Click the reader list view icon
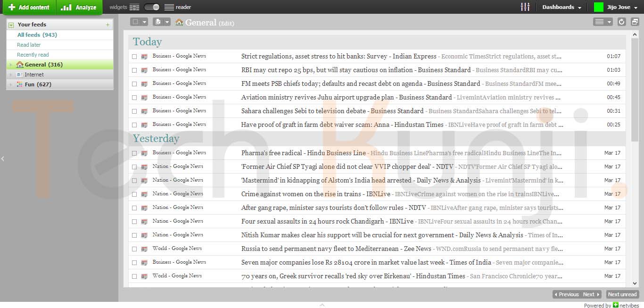This screenshot has height=308, width=644. pos(169,7)
